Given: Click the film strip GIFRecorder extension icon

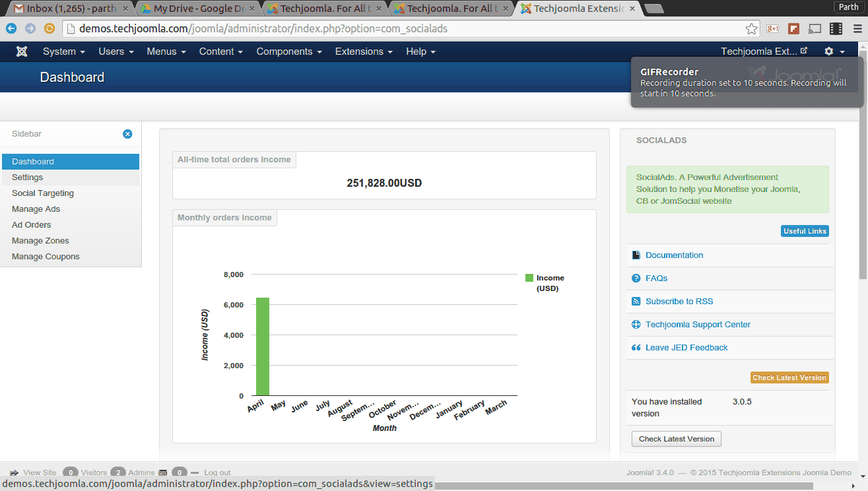Looking at the screenshot, I should (x=836, y=29).
